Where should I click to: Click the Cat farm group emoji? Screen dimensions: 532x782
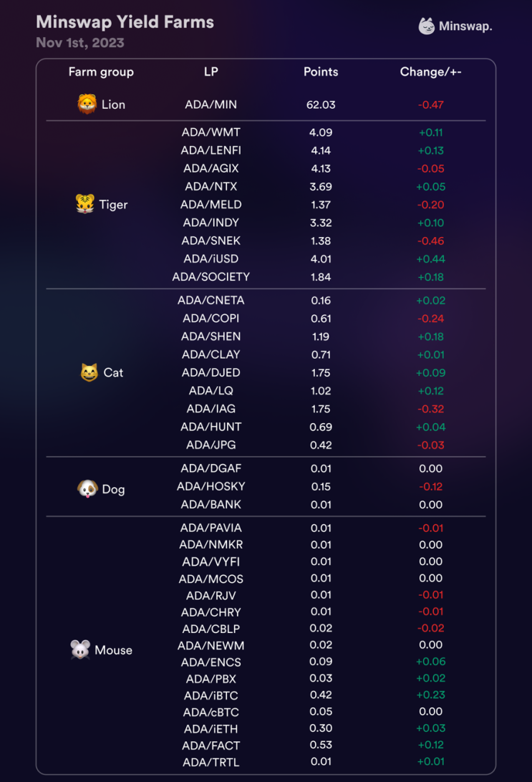click(x=89, y=372)
